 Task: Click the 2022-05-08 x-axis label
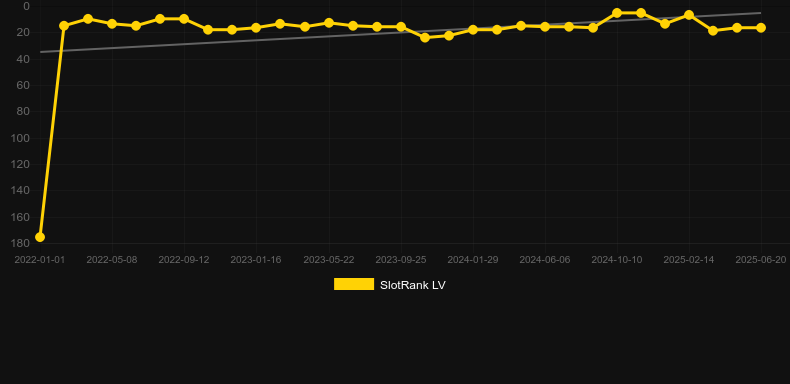tap(112, 260)
